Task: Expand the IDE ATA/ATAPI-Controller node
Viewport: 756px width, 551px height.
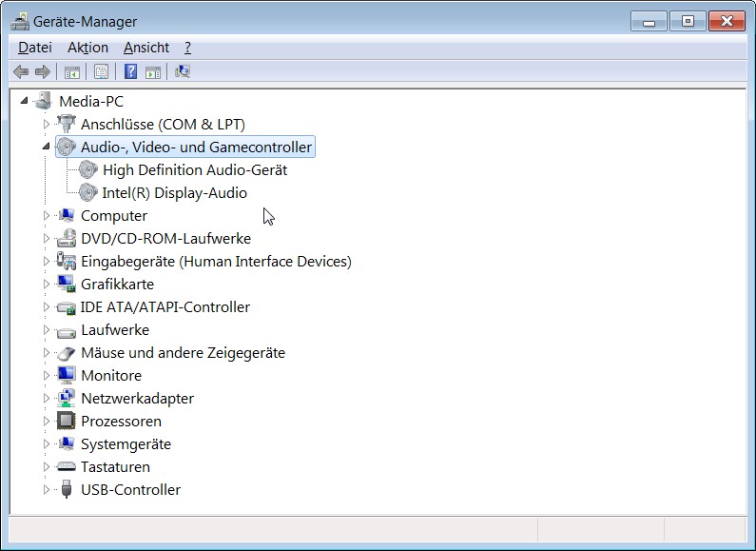Action: 47,306
